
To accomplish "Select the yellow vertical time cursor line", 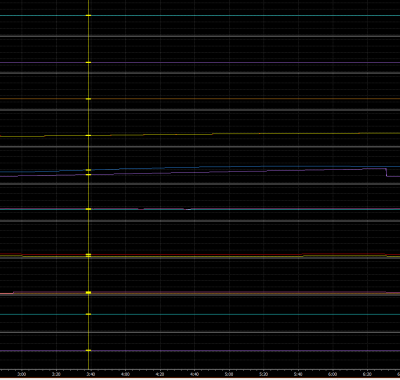I will coord(88,184).
